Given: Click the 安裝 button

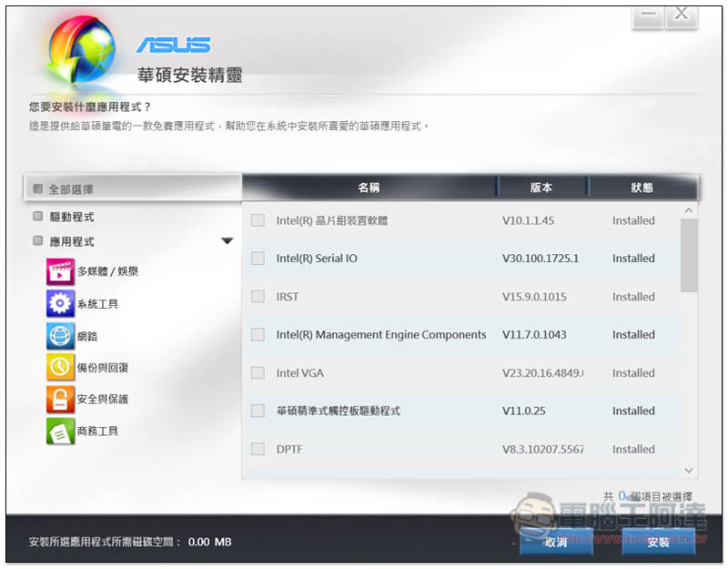Looking at the screenshot, I should pyautogui.click(x=658, y=542).
